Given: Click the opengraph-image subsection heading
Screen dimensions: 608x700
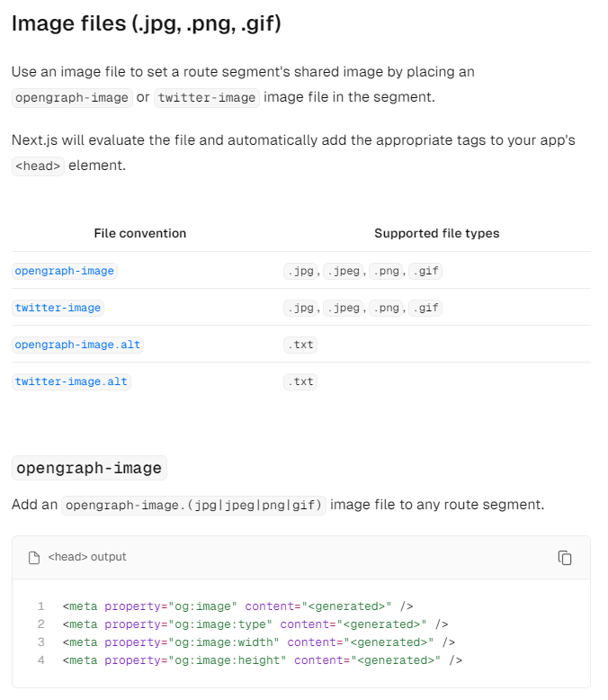Looking at the screenshot, I should [x=89, y=468].
